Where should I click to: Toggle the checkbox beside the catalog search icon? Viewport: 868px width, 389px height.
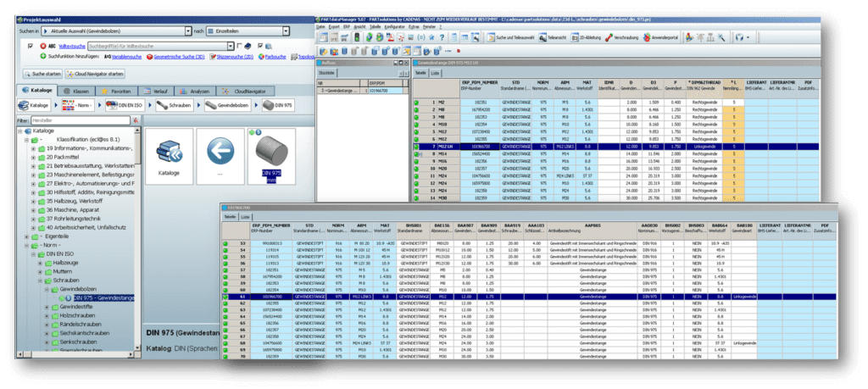[x=260, y=46]
